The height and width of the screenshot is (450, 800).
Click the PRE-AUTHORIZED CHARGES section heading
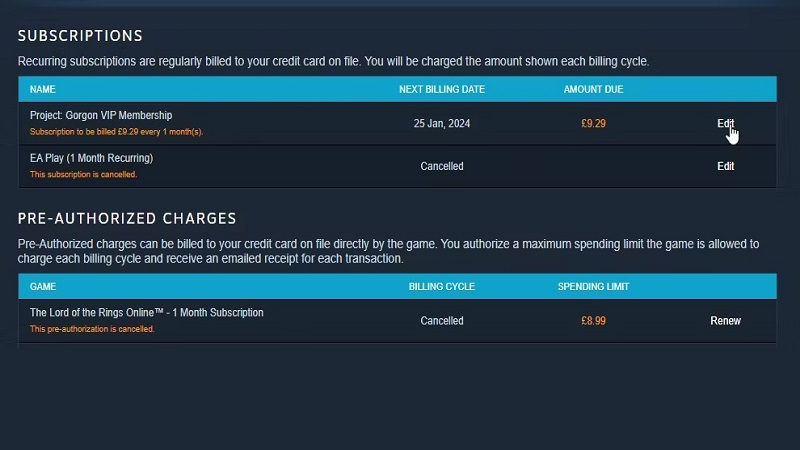[127, 218]
